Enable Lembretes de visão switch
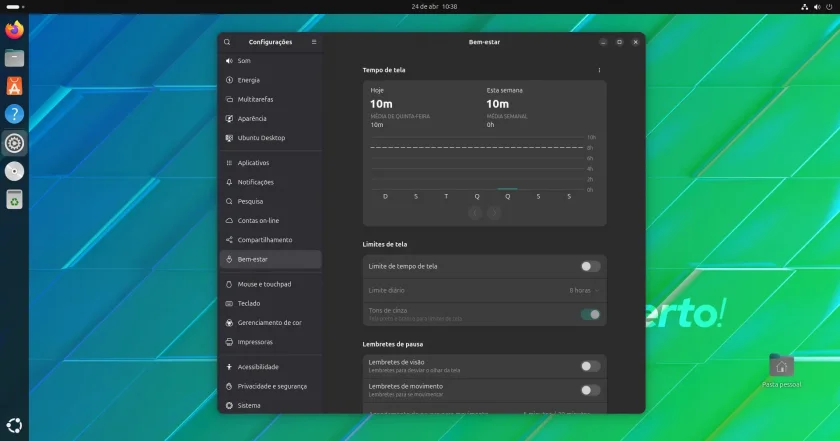840x441 pixels. click(x=590, y=367)
